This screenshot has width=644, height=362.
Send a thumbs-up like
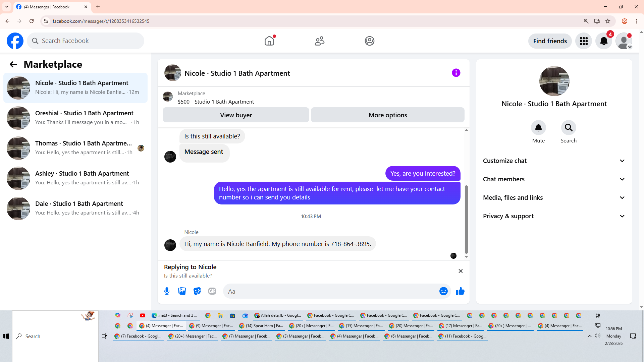pyautogui.click(x=460, y=291)
